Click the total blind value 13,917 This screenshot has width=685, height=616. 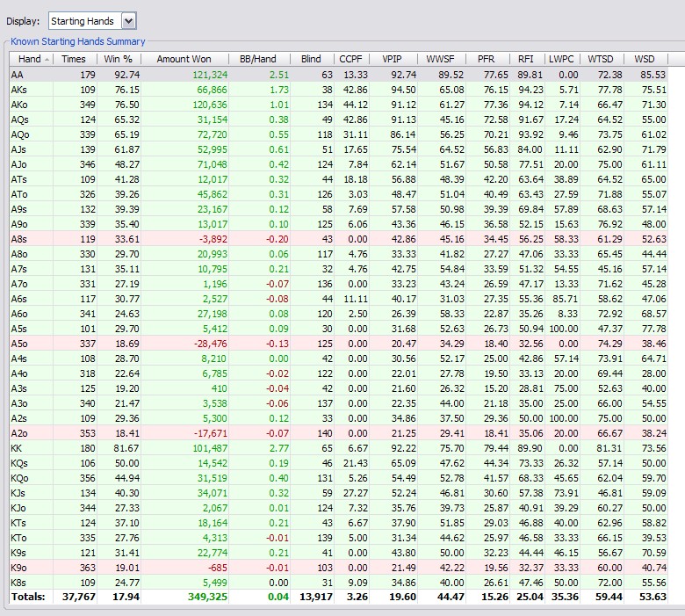point(316,597)
